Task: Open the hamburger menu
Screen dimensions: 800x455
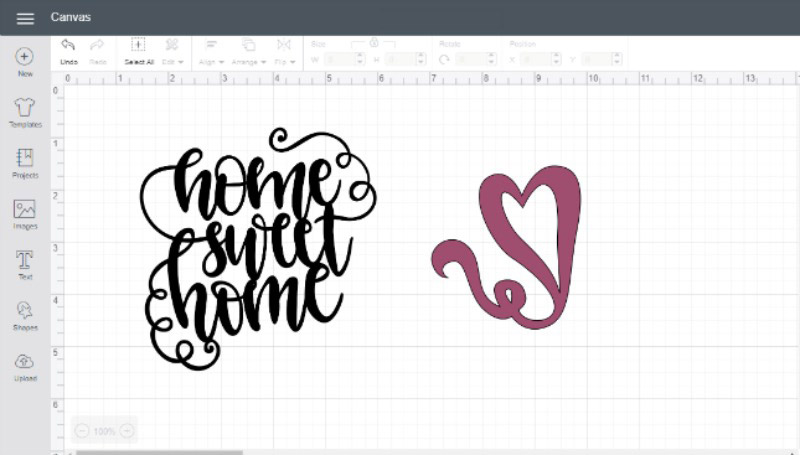Action: (25, 18)
